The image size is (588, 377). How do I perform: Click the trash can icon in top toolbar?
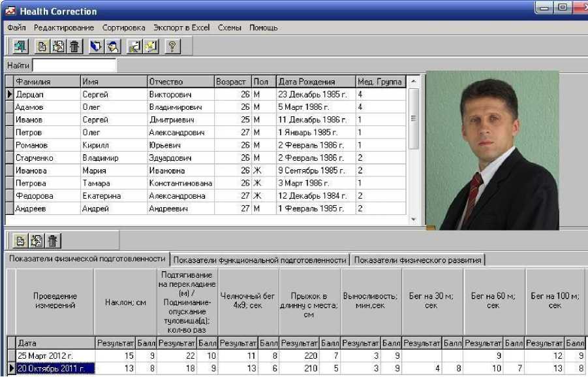coord(75,46)
